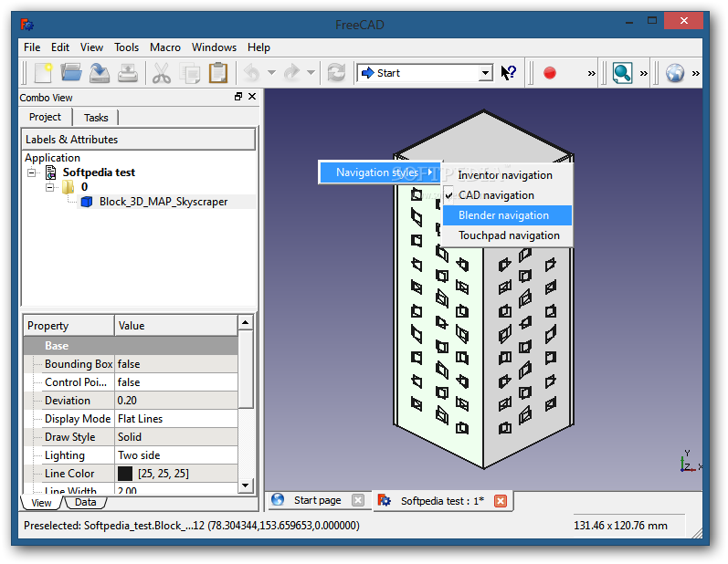The width and height of the screenshot is (728, 564).
Task: Open the View menu
Action: coord(91,47)
